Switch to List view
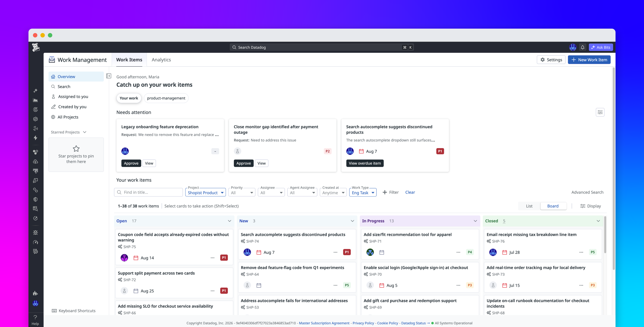Screen dimensions: 644x327 pyautogui.click(x=529, y=206)
